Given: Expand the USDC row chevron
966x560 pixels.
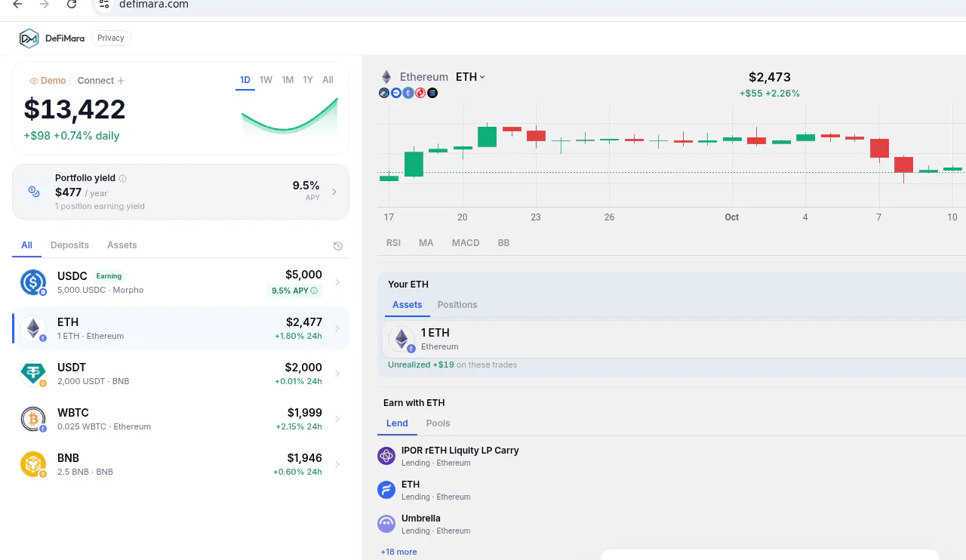Looking at the screenshot, I should pos(337,282).
